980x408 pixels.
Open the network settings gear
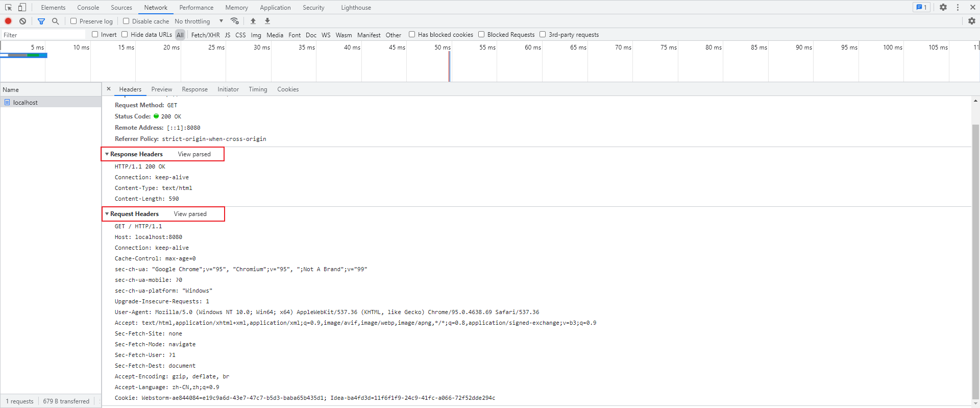pyautogui.click(x=972, y=21)
